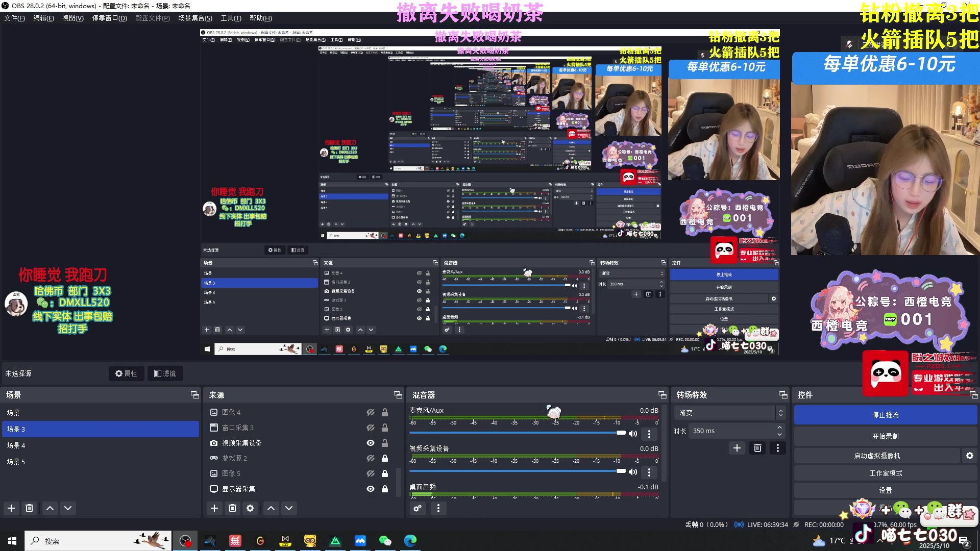Add a transition with the plus icon
The width and height of the screenshot is (980, 551).
(x=737, y=448)
